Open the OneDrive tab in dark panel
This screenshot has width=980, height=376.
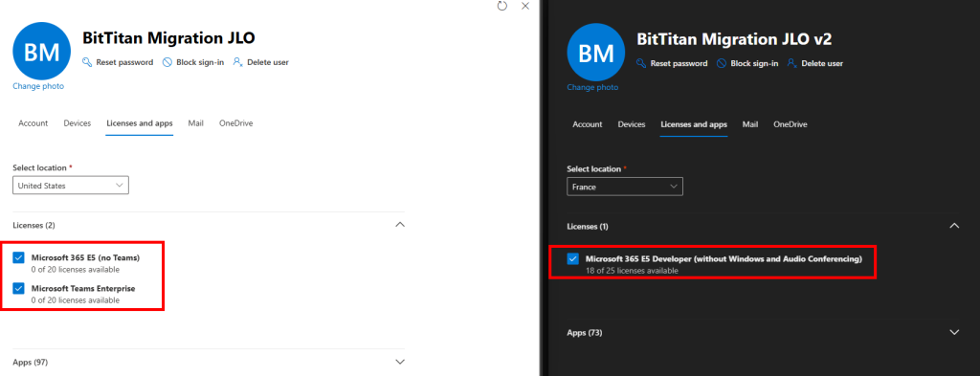[790, 125]
